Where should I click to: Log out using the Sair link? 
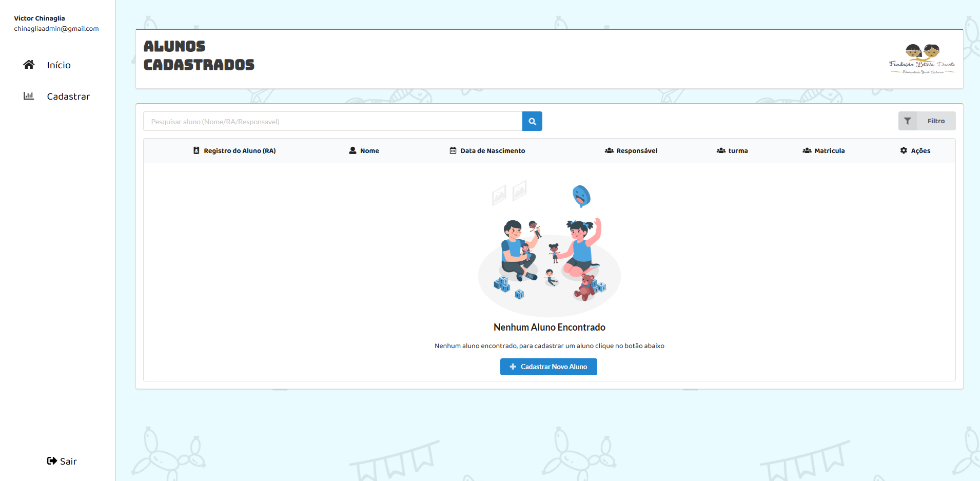(x=68, y=461)
